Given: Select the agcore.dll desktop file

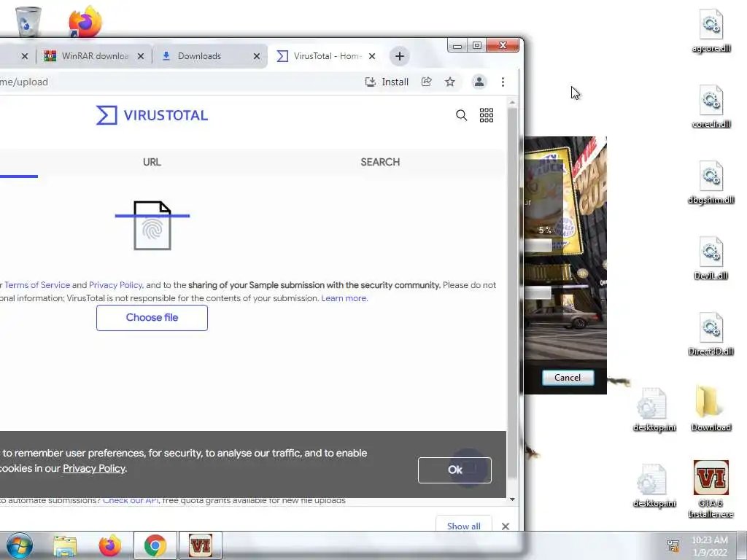Looking at the screenshot, I should click(x=711, y=31).
